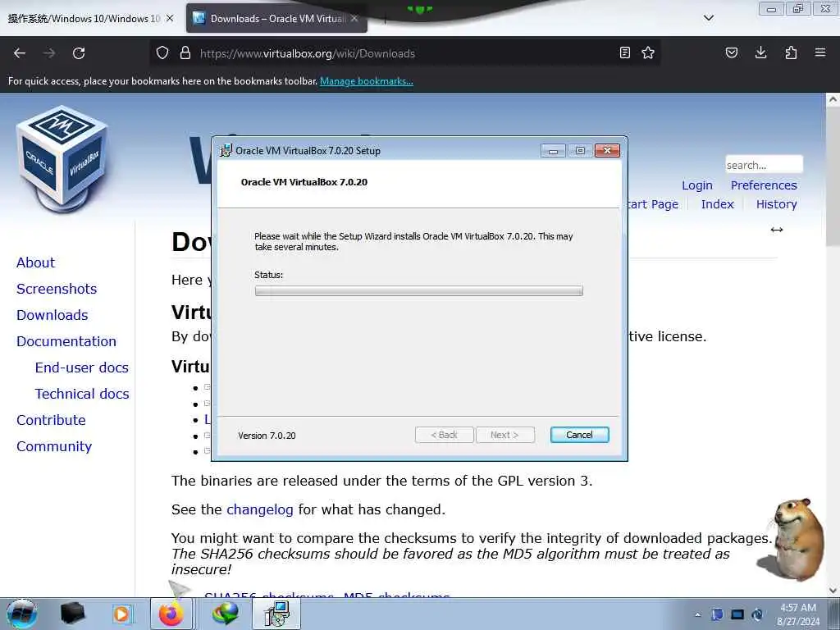
Task: Open the Manage bookmarks link
Action: pos(367,81)
